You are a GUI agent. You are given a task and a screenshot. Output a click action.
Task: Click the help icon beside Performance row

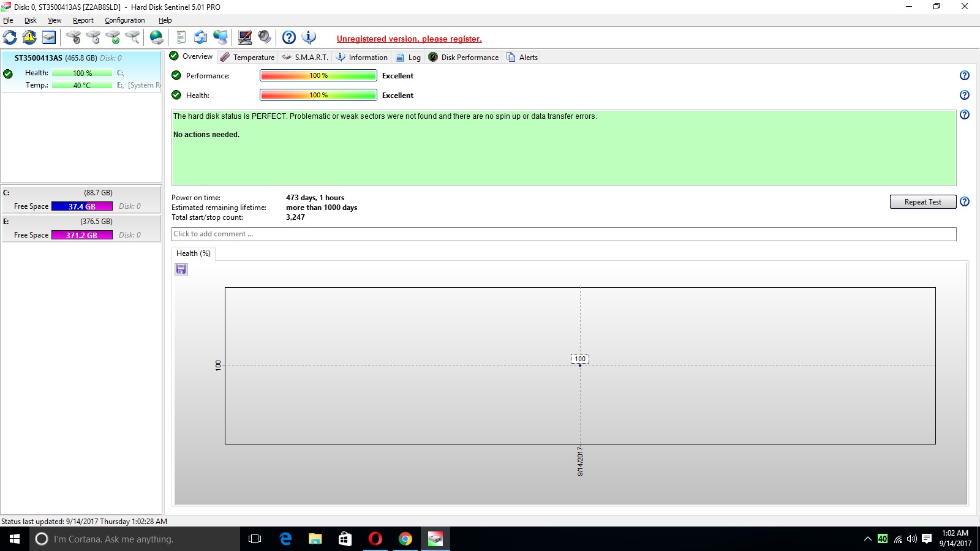(x=965, y=75)
